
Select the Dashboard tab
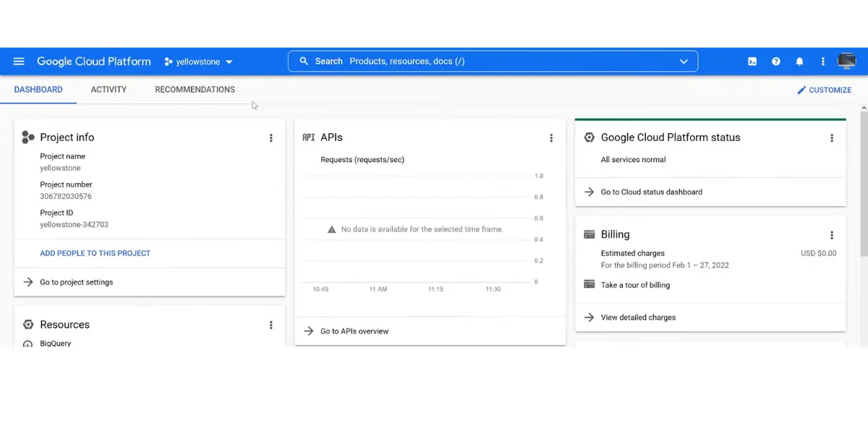coord(38,90)
